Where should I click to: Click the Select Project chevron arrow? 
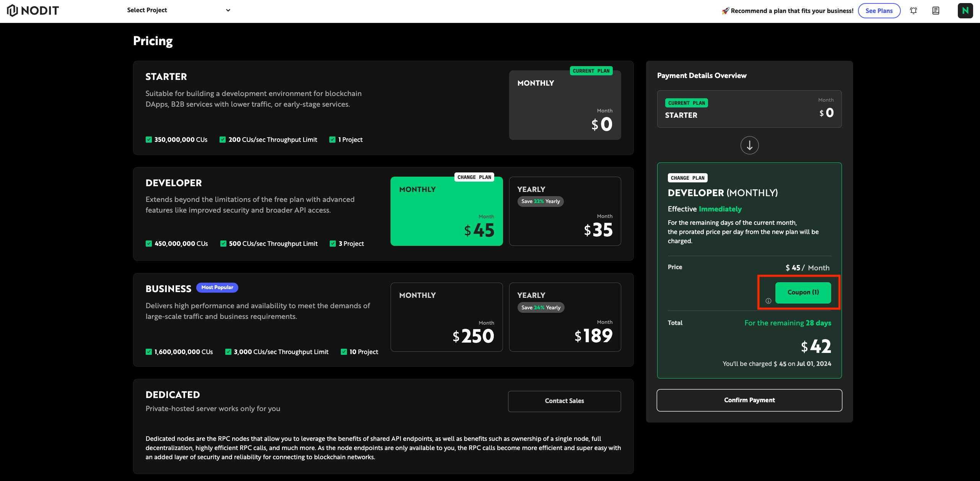(x=228, y=10)
